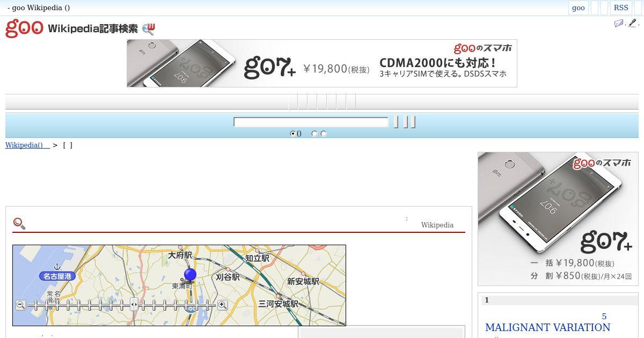644x338 pixels.
Task: Click the anchor icon above 名古屋港
Action: click(x=57, y=267)
